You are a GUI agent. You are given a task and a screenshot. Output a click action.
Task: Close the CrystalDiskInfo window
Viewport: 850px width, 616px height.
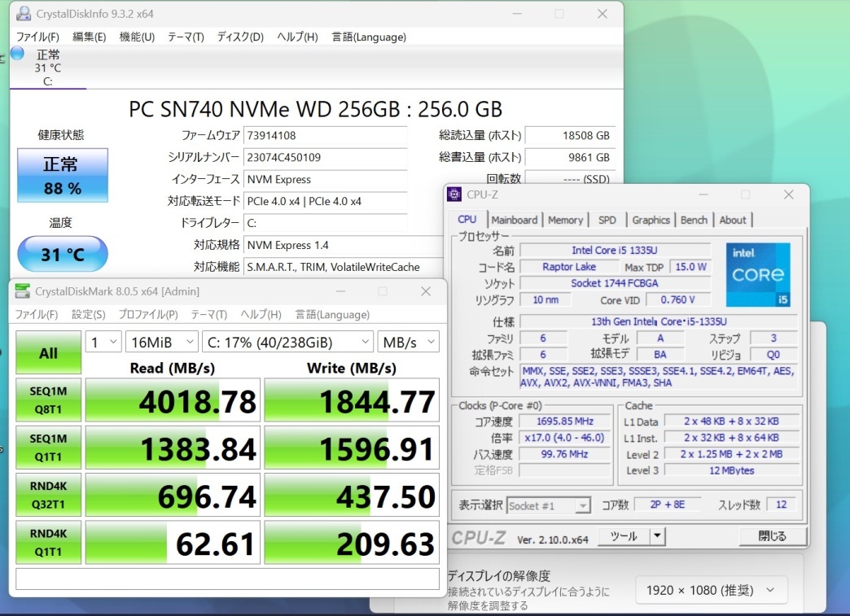[x=602, y=14]
